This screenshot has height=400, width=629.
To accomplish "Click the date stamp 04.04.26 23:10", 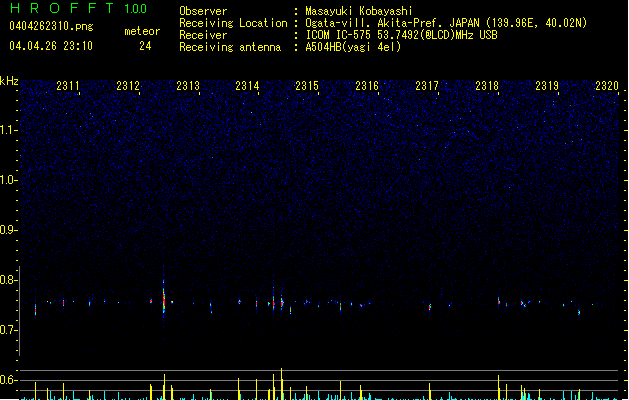I will (51, 46).
